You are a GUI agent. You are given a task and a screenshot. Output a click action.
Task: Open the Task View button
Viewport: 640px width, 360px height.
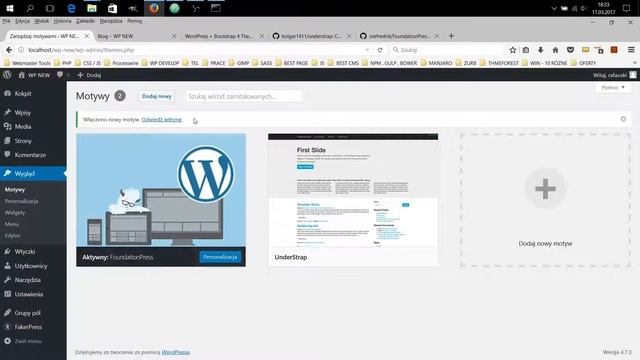[x=50, y=8]
